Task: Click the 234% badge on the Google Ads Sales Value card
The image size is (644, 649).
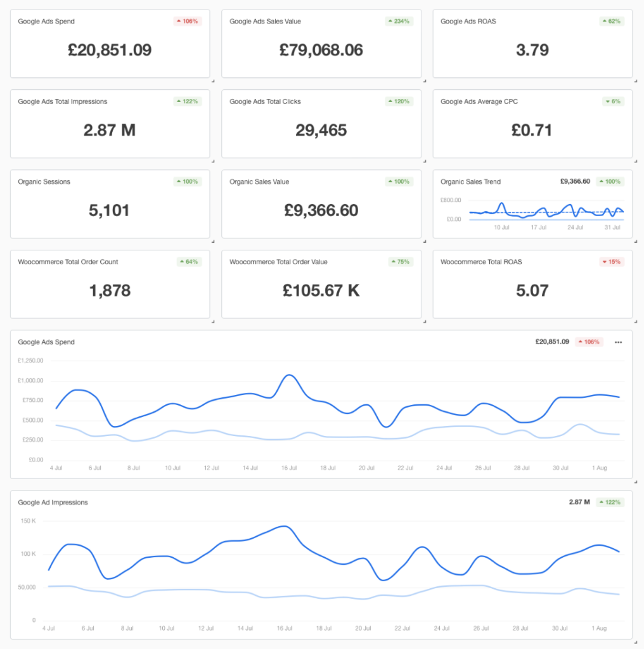Action: click(399, 21)
